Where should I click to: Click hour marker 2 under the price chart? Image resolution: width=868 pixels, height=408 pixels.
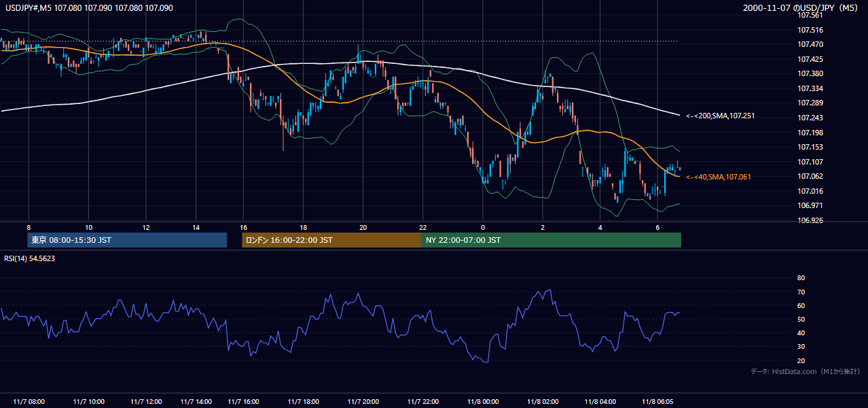click(x=543, y=227)
